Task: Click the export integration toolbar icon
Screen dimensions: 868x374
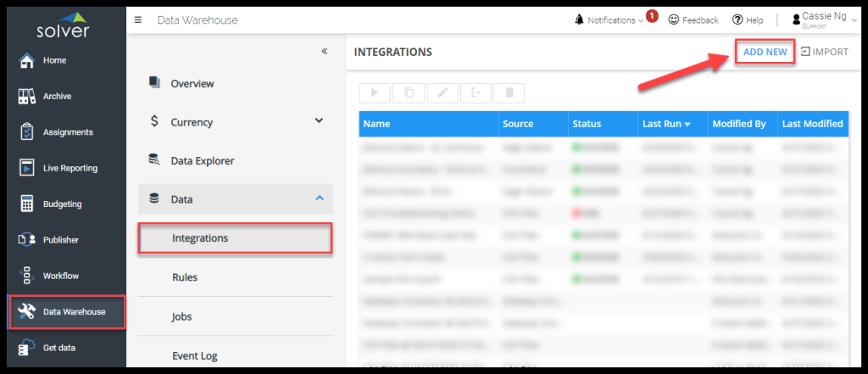Action: (x=476, y=92)
